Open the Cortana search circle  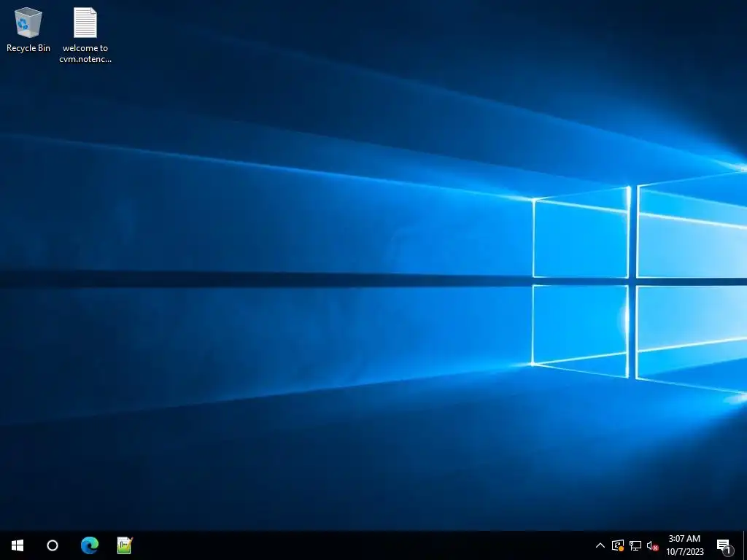coord(53,545)
